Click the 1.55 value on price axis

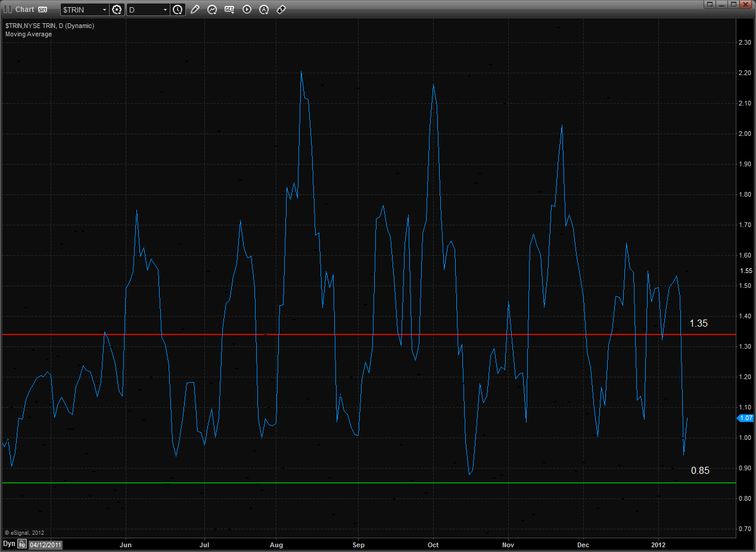[746, 270]
